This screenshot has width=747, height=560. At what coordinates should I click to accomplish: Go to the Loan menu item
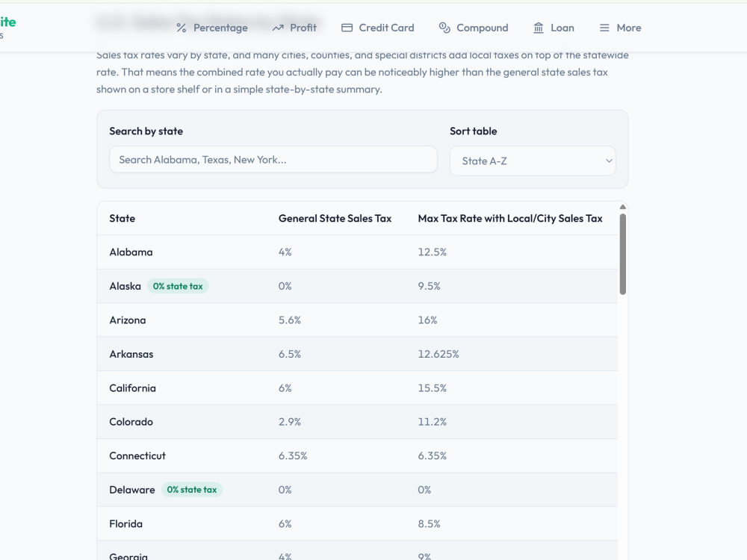554,28
